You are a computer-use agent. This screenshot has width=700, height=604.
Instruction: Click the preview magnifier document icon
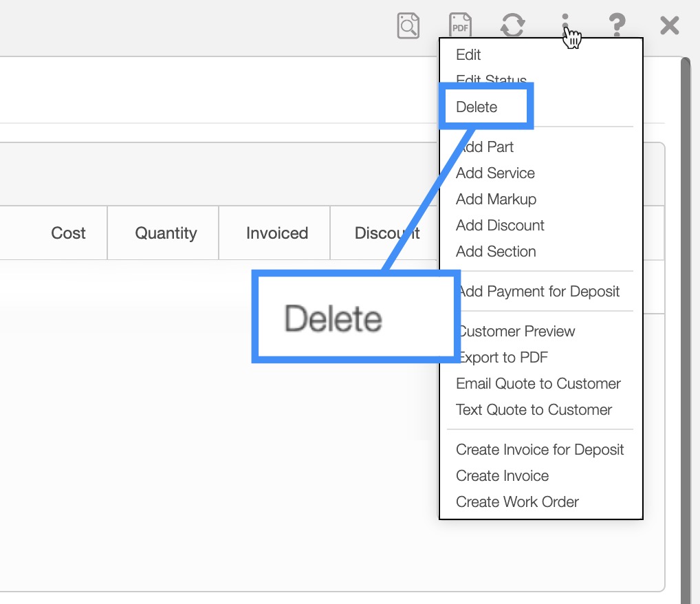click(x=408, y=26)
